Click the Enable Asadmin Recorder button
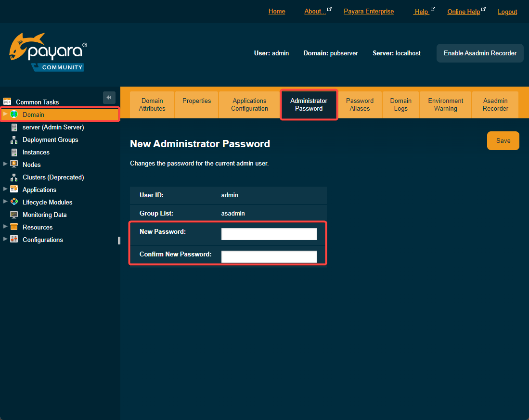The image size is (529, 420). click(480, 53)
